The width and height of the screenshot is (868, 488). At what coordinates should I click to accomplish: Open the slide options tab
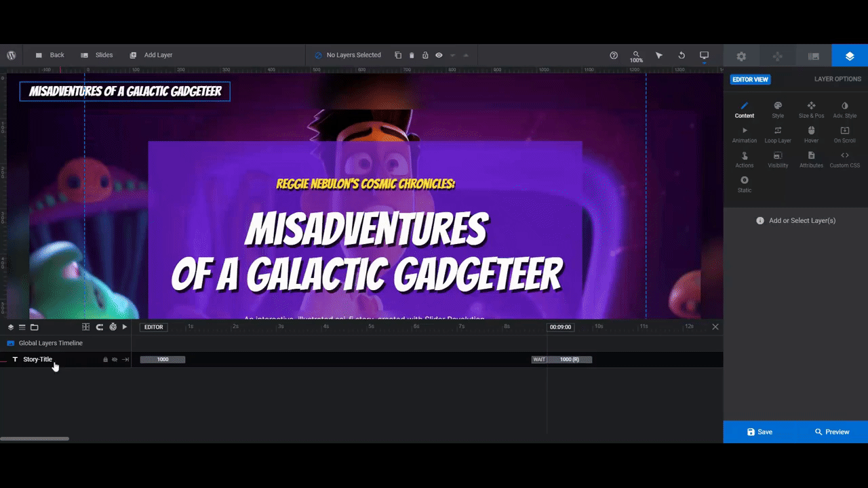[814, 56]
